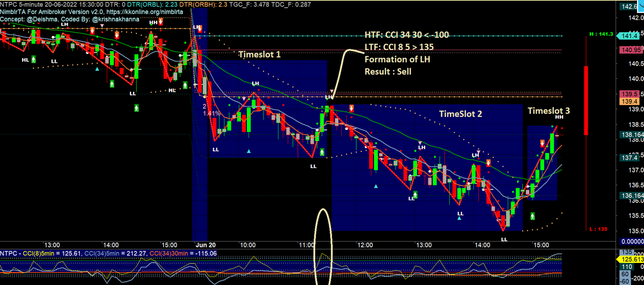Screen dimensions: 644x285
Task: Click the 137.4 price label on axis
Action: [x=628, y=158]
